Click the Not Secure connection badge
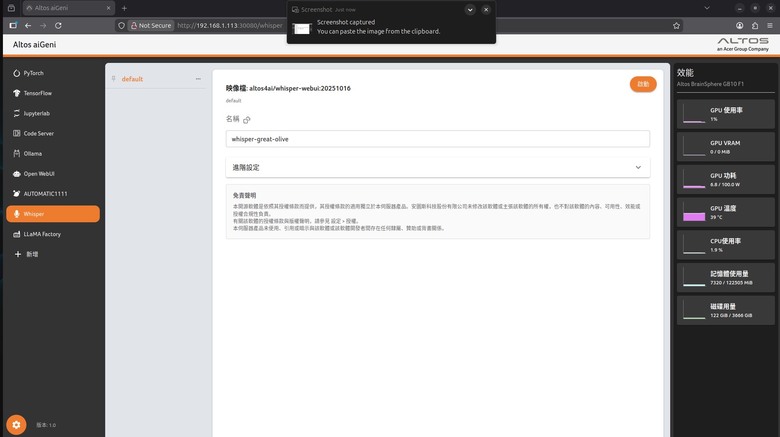This screenshot has height=437, width=780. tap(151, 25)
